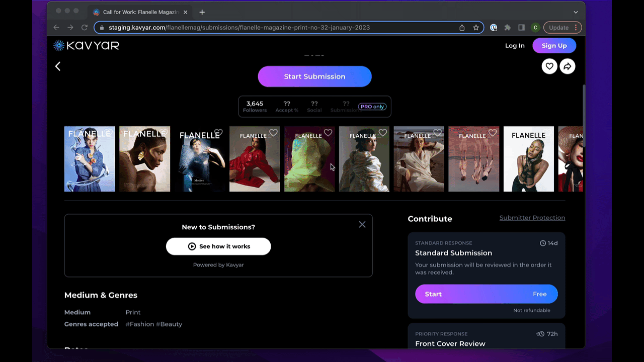Open the white background Flanelle cover
This screenshot has height=362, width=644.
pyautogui.click(x=529, y=159)
